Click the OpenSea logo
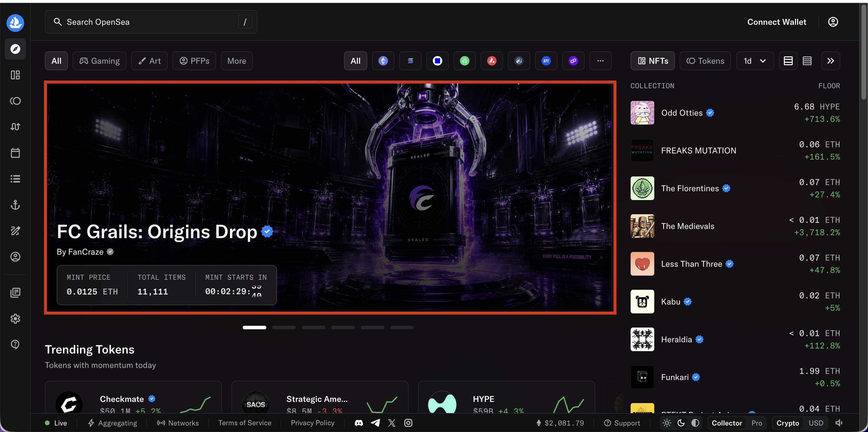This screenshot has height=432, width=868. pyautogui.click(x=15, y=23)
